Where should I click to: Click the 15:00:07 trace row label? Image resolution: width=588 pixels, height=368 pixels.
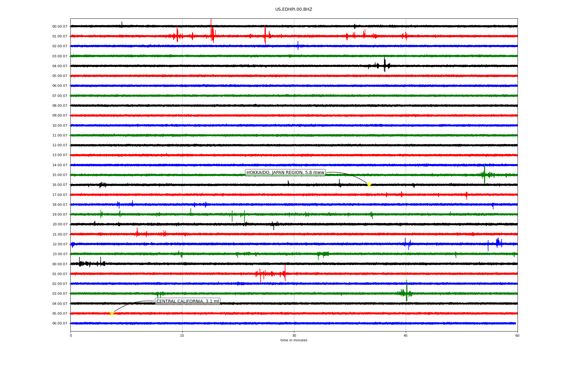(60, 175)
